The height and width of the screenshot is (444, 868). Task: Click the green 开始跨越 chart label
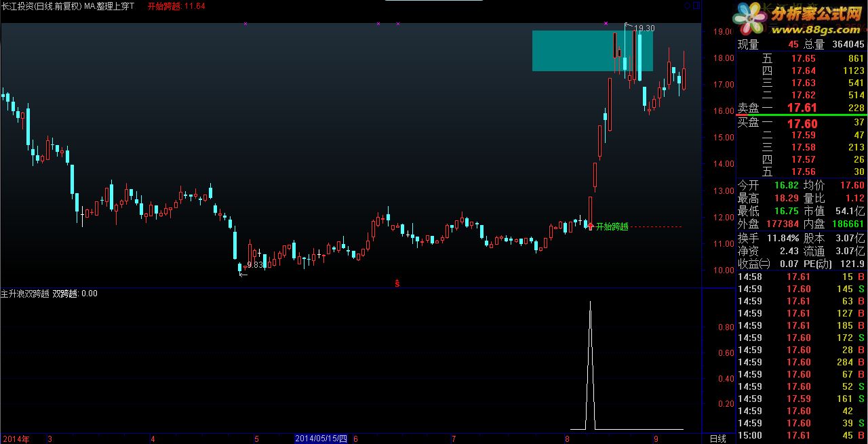(x=612, y=226)
